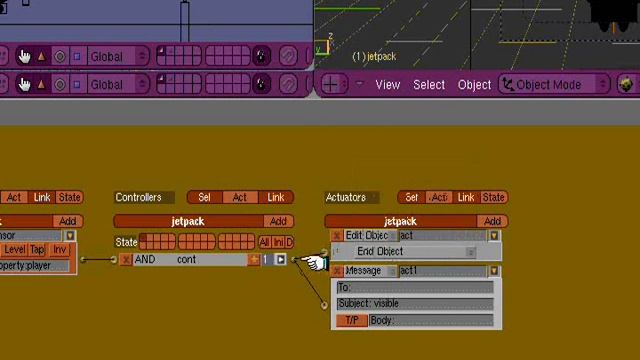Image resolution: width=640 pixels, height=360 pixels.
Task: Open the End Object type dropdown
Action: (x=415, y=251)
